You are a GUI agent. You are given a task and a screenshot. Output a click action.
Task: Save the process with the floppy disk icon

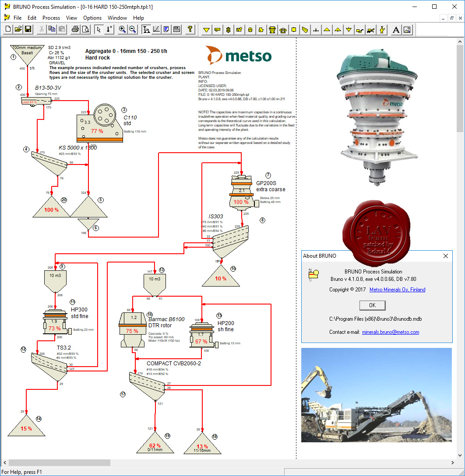(x=28, y=29)
